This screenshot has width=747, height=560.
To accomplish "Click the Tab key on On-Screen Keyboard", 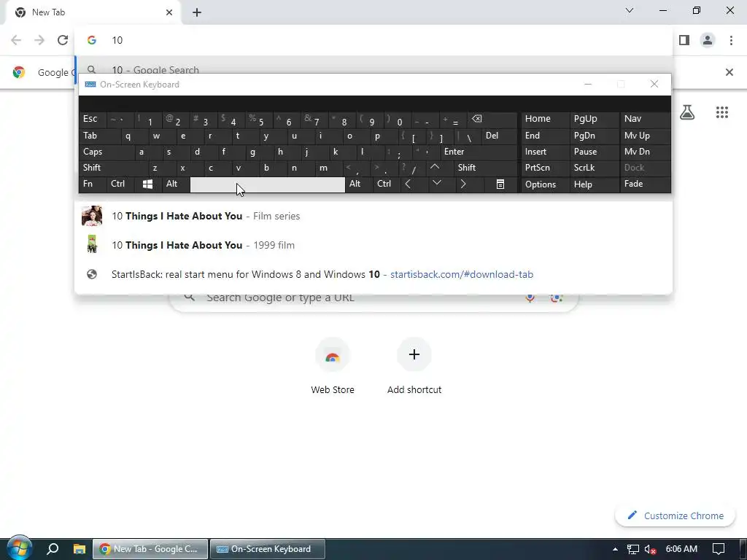I will (x=99, y=136).
